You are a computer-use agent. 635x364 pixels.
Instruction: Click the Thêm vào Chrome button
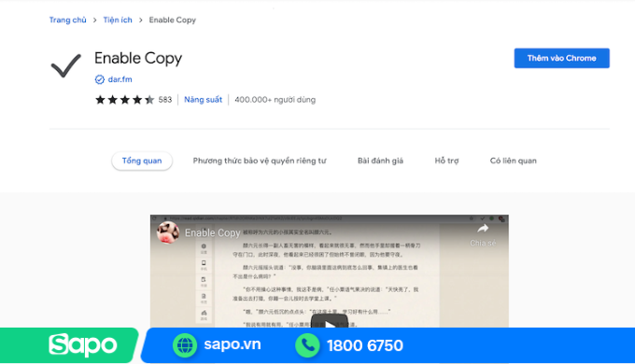(562, 58)
